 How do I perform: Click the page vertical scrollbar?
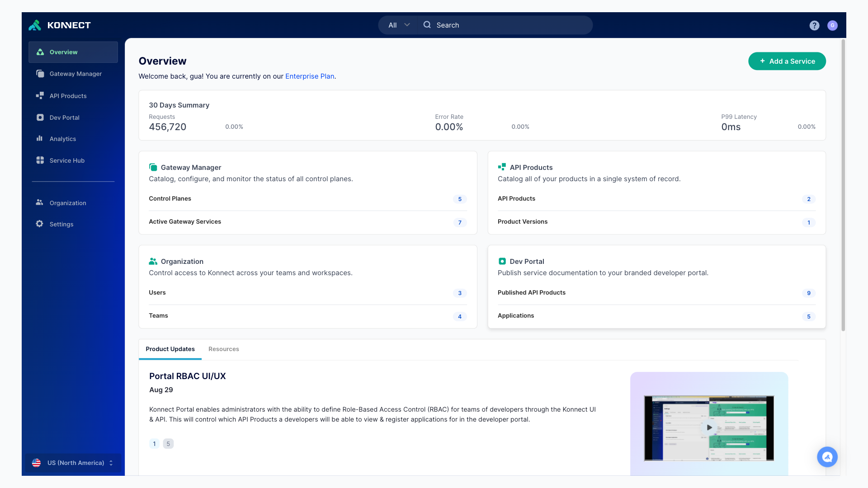click(x=843, y=181)
